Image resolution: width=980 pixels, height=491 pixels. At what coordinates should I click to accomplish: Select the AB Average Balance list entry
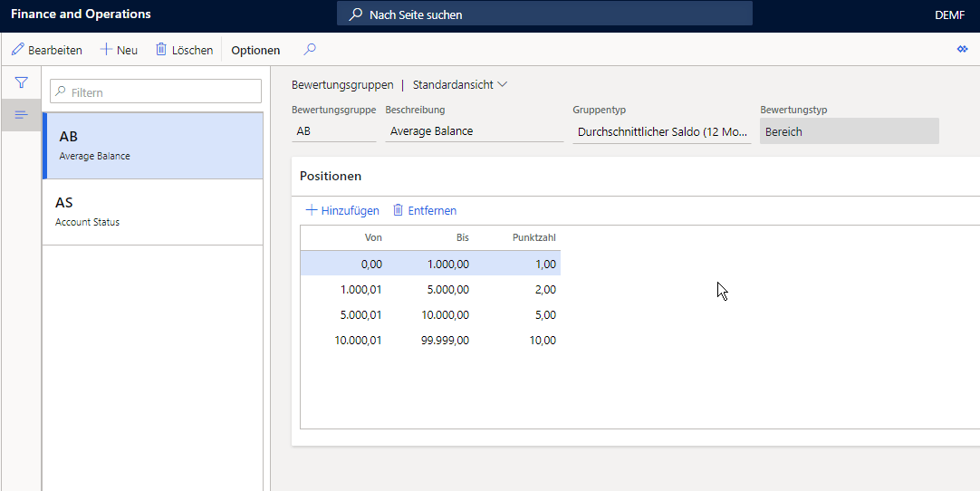pyautogui.click(x=152, y=146)
